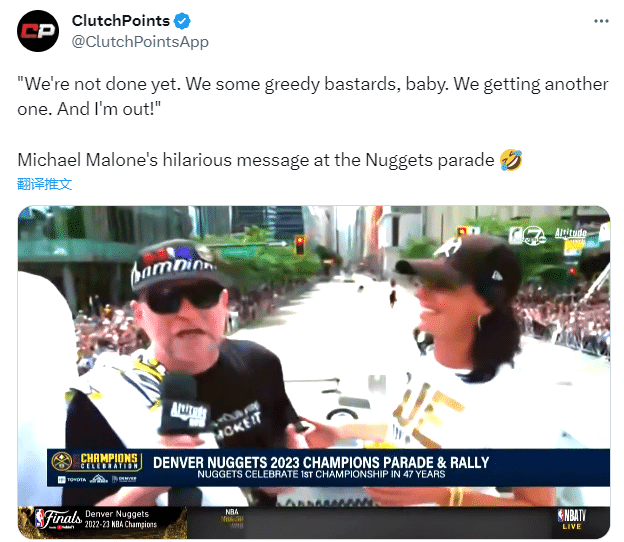Click the 'Denver Nuggets 2022-23 NBA Champions' caption
Image resolution: width=624 pixels, height=542 pixels.
pos(121,519)
